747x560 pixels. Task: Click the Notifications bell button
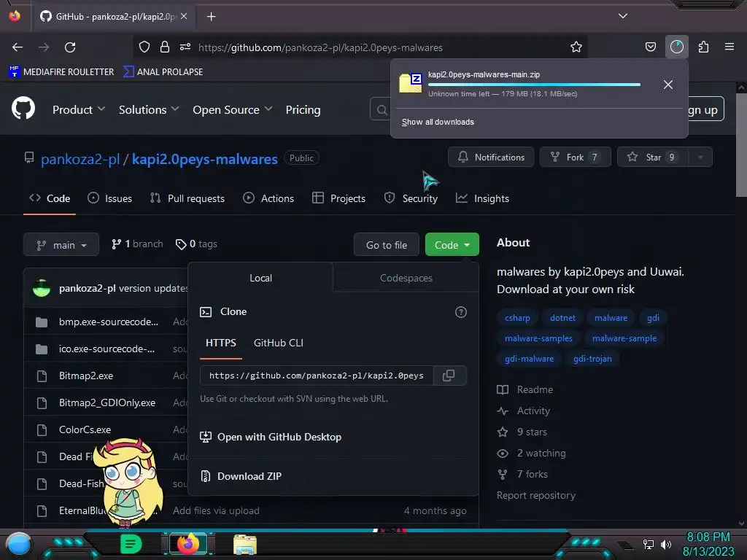(x=491, y=157)
